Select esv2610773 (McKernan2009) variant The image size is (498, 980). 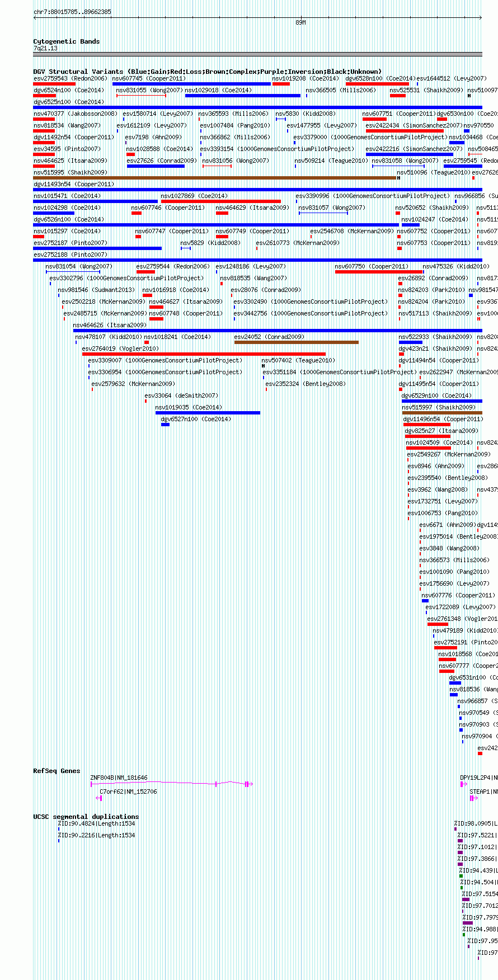(298, 243)
